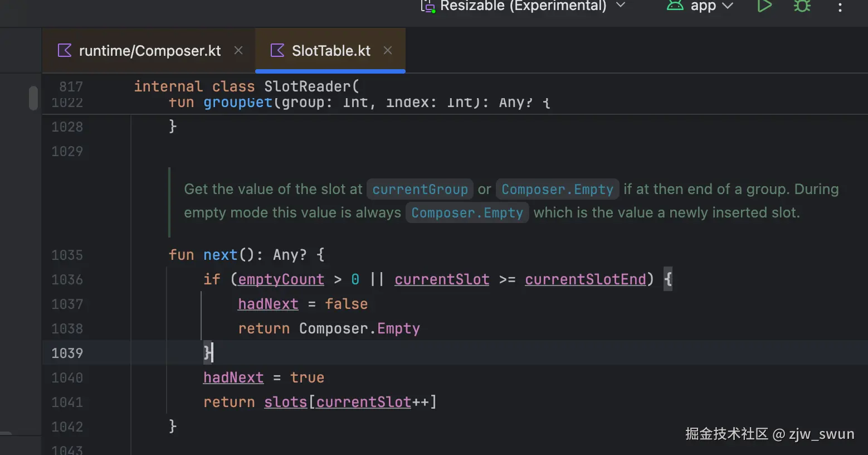Click the emptyCount variable in the if condition
The width and height of the screenshot is (868, 455).
pos(281,279)
